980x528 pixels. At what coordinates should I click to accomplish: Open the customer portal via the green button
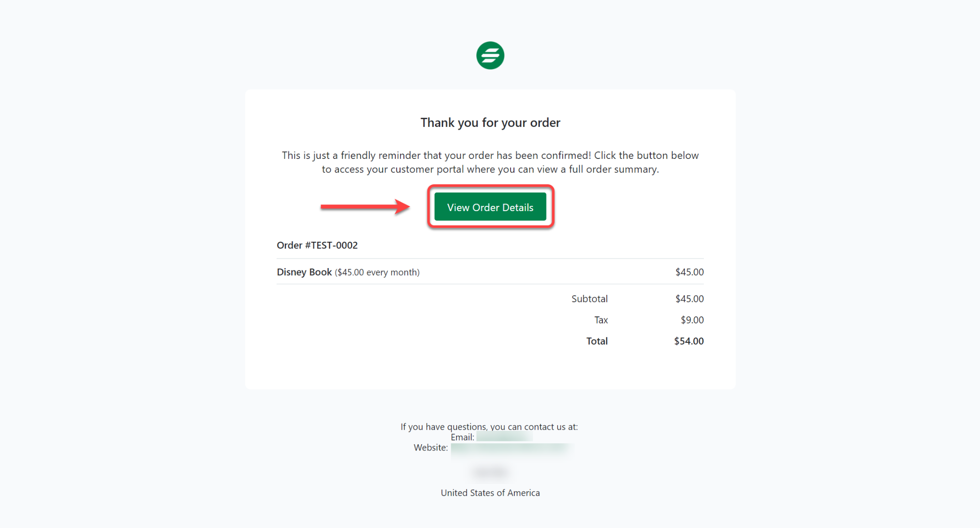click(x=490, y=207)
